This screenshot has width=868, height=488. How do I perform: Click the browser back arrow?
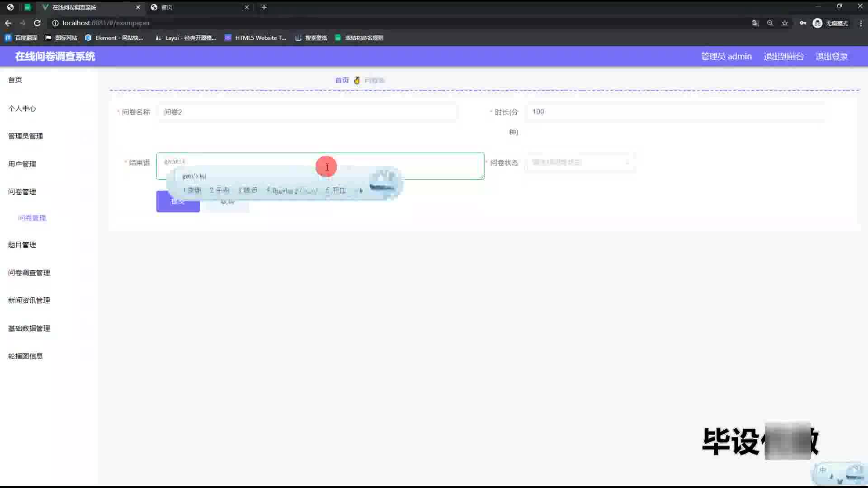click(x=8, y=23)
